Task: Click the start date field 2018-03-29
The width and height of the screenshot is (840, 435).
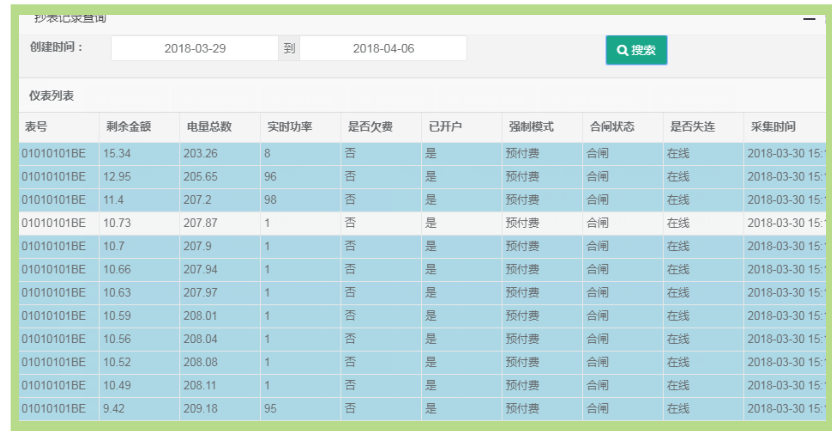Action: (x=194, y=48)
